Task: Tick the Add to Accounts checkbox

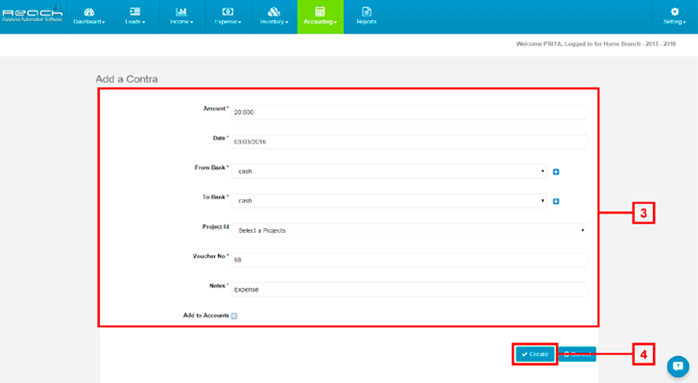Action: (234, 316)
